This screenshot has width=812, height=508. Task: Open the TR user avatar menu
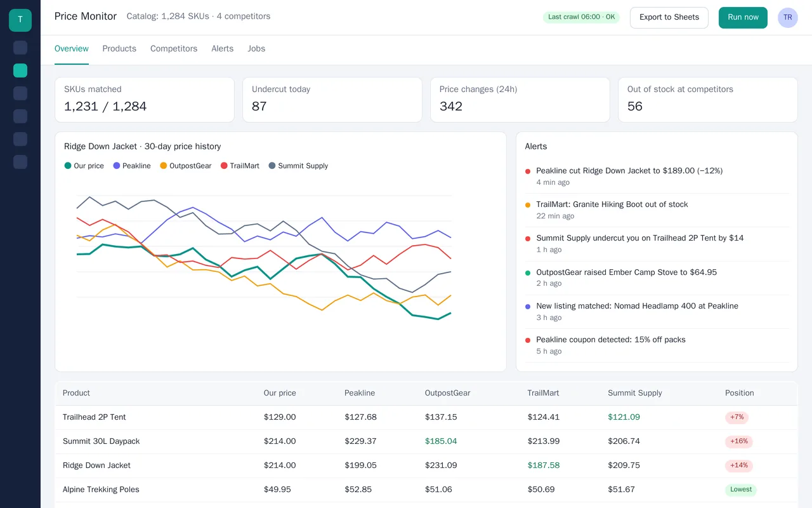click(788, 18)
